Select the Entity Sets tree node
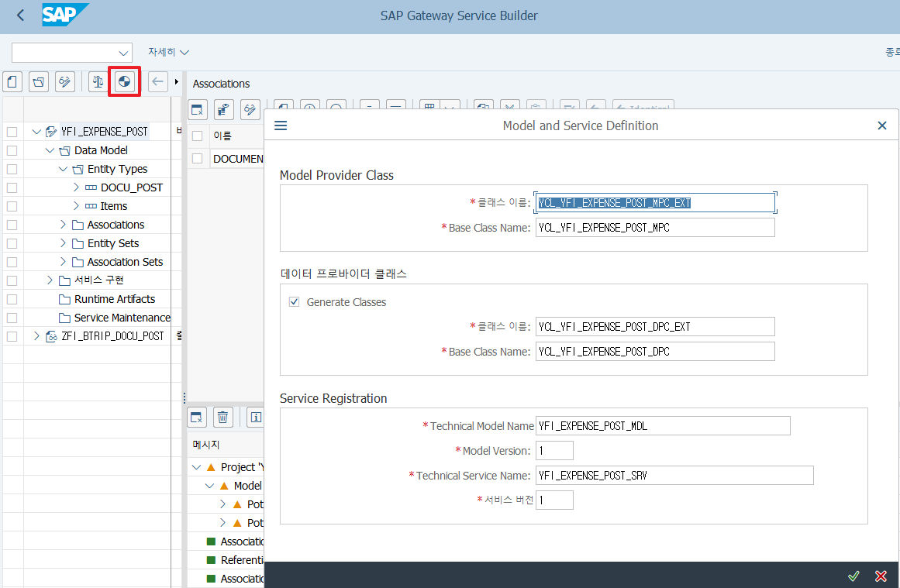 (113, 243)
